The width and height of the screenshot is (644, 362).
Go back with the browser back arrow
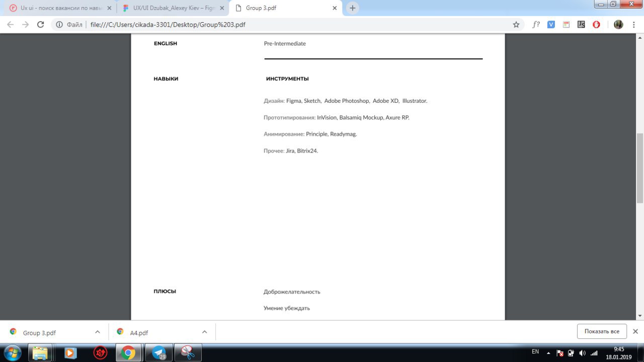click(x=11, y=24)
